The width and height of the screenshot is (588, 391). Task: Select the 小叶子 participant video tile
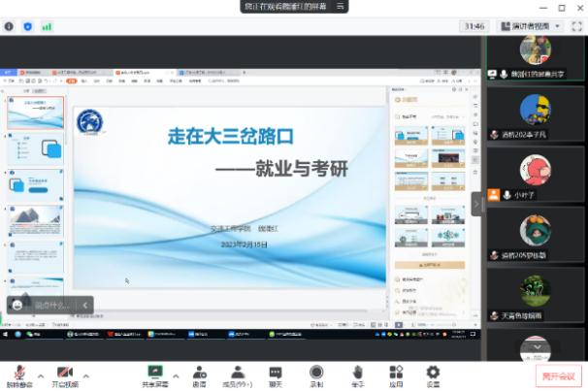point(536,174)
